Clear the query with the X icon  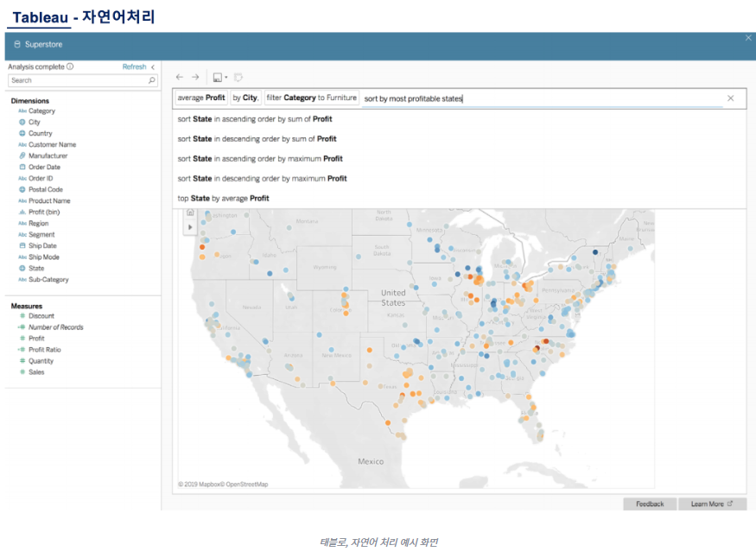tap(730, 98)
